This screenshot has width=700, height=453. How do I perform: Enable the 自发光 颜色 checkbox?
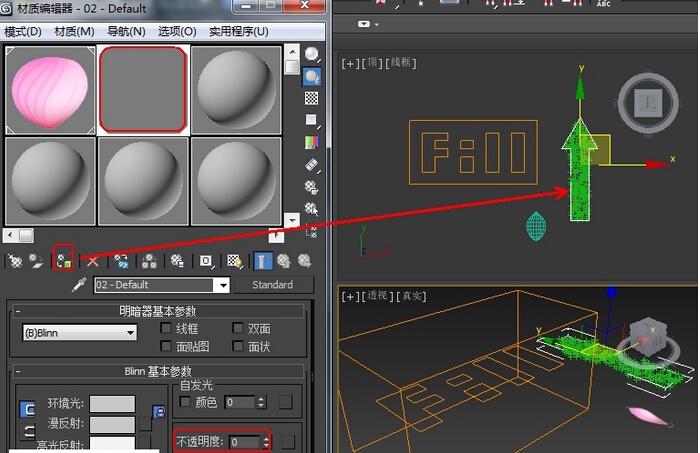coord(185,402)
